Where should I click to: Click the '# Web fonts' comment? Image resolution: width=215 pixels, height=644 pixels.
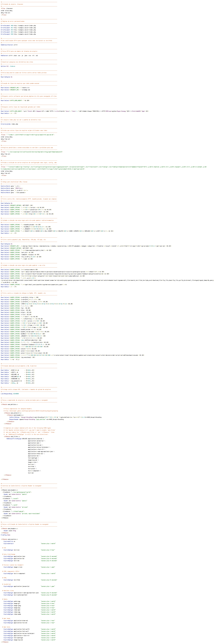click(x=6, y=627)
